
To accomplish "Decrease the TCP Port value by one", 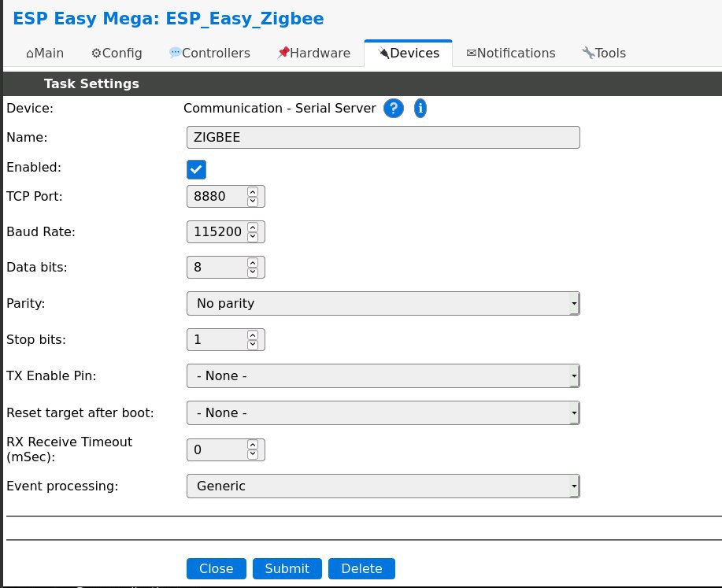I will point(253,202).
